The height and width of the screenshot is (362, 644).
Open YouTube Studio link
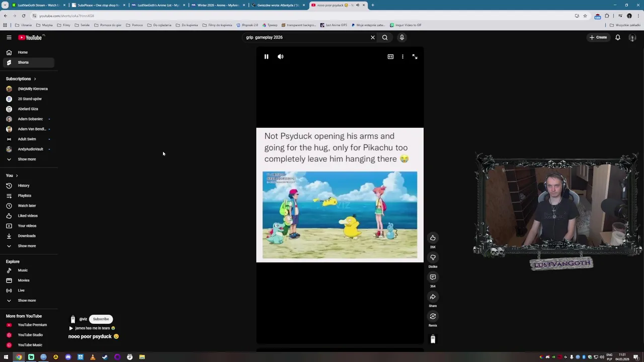(28, 335)
